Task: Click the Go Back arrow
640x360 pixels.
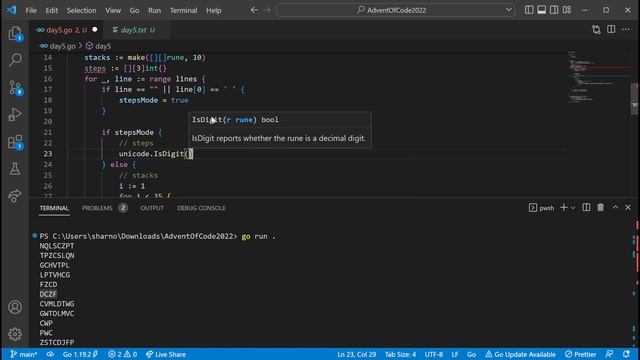Action: [254, 10]
